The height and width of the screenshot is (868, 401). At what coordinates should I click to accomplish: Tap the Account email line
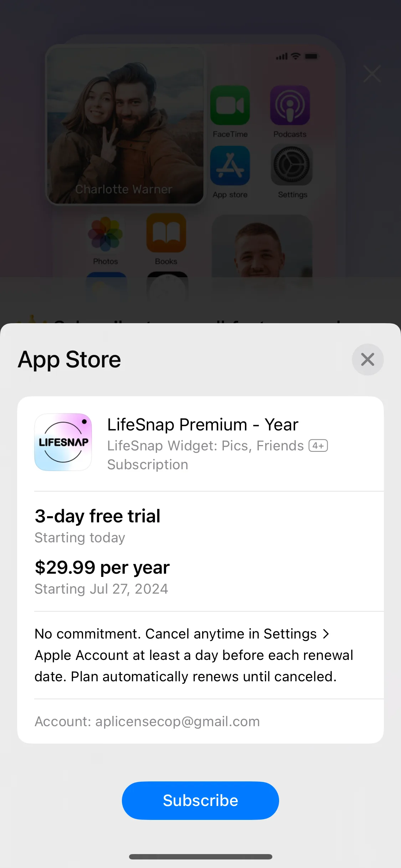point(147,721)
